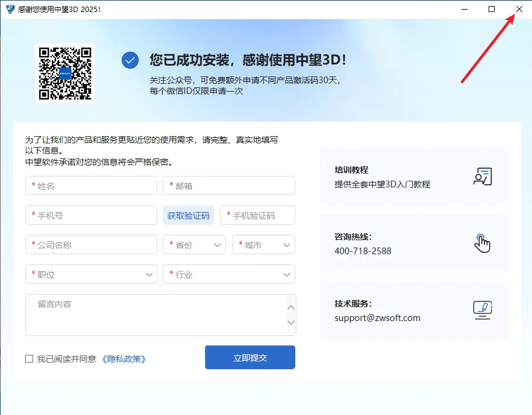This screenshot has width=532, height=415.
Task: Click the message box scroll down arrow
Action: (x=291, y=322)
